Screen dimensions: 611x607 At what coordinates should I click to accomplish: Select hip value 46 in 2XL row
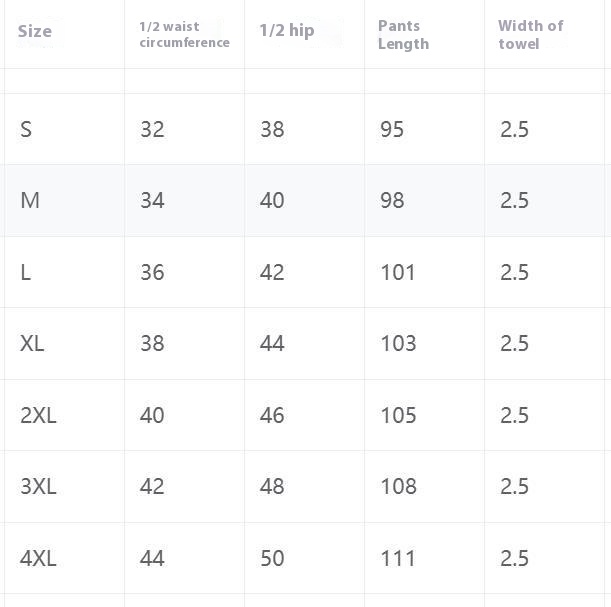[x=272, y=415]
